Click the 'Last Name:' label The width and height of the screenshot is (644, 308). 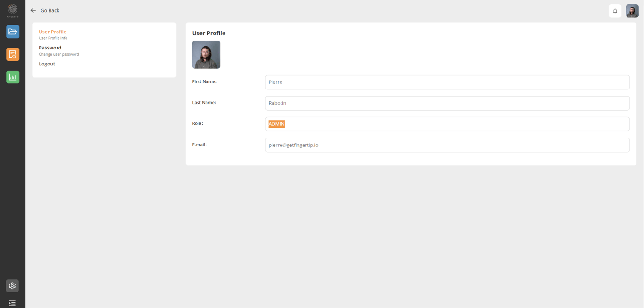pos(204,102)
